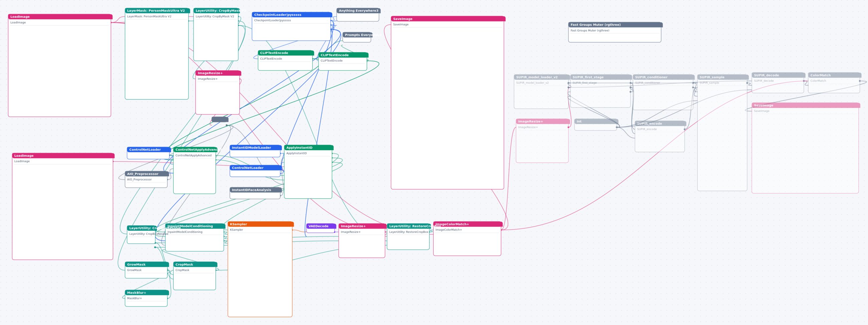Viewport: 868px width, 325px height.
Task: Select the LayerMask: PersonMaskUltra V2 title bar
Action: pos(157,10)
